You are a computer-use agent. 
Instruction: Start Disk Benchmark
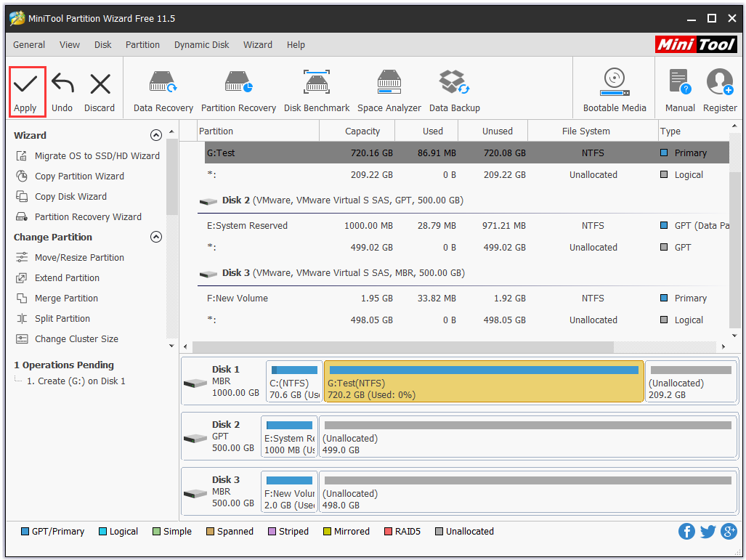[x=317, y=92]
